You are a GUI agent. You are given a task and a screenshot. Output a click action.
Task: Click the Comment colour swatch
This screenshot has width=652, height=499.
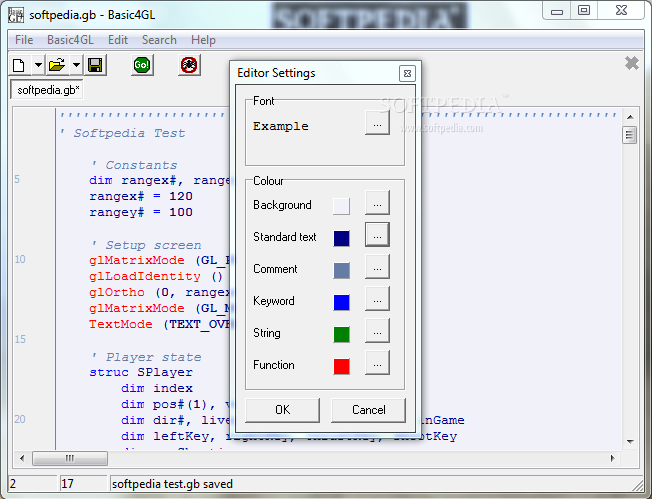coord(341,270)
